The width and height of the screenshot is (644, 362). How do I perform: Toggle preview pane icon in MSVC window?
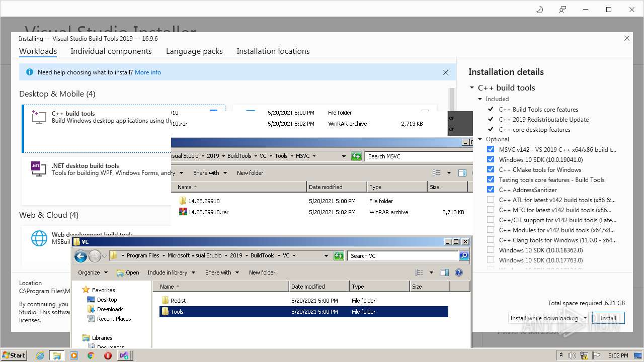click(x=462, y=173)
